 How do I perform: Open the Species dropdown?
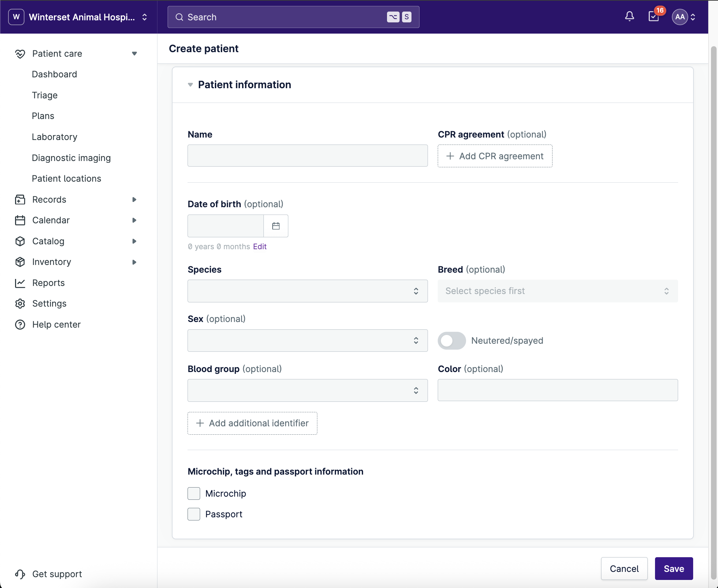pos(307,291)
